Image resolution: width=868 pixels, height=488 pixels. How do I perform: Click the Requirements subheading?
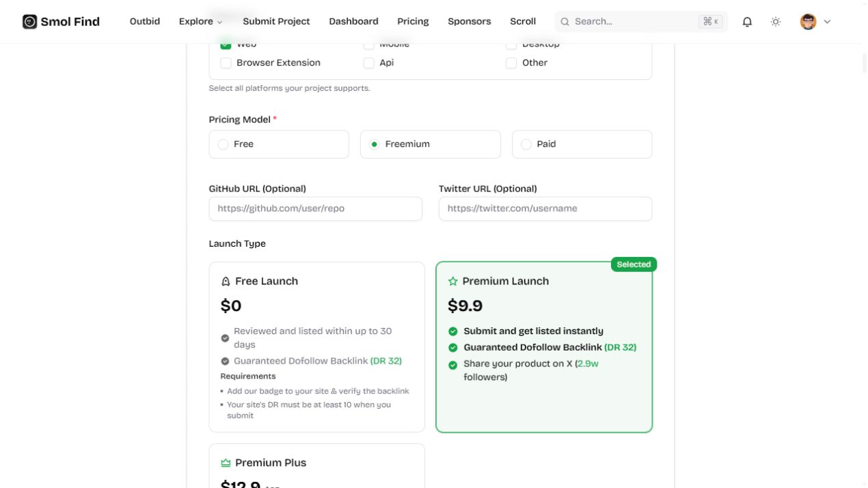(x=248, y=377)
